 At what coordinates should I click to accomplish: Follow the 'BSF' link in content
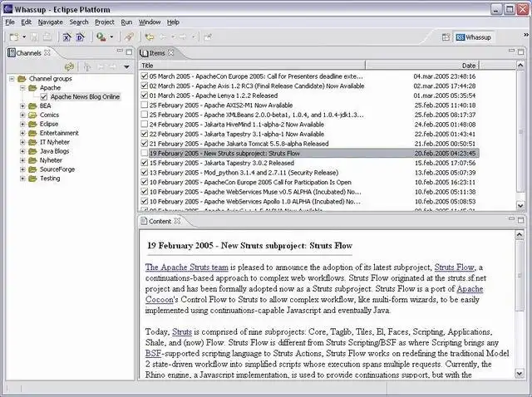coord(153,353)
